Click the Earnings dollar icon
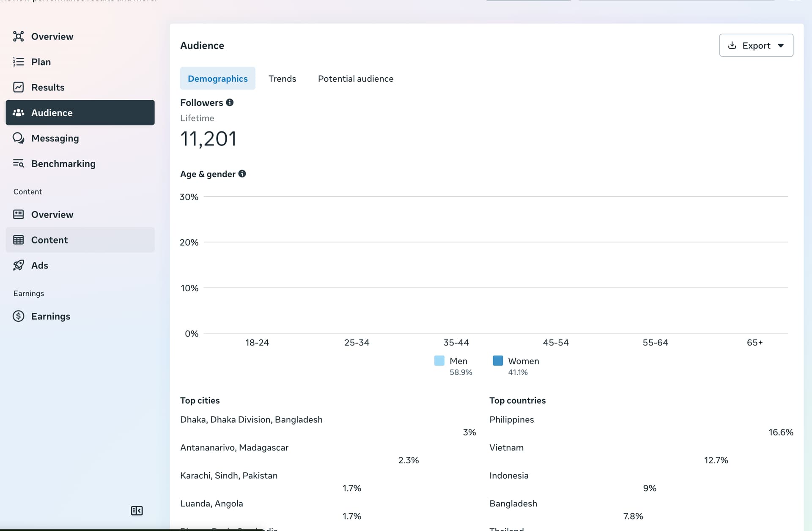This screenshot has width=812, height=531. 18,316
